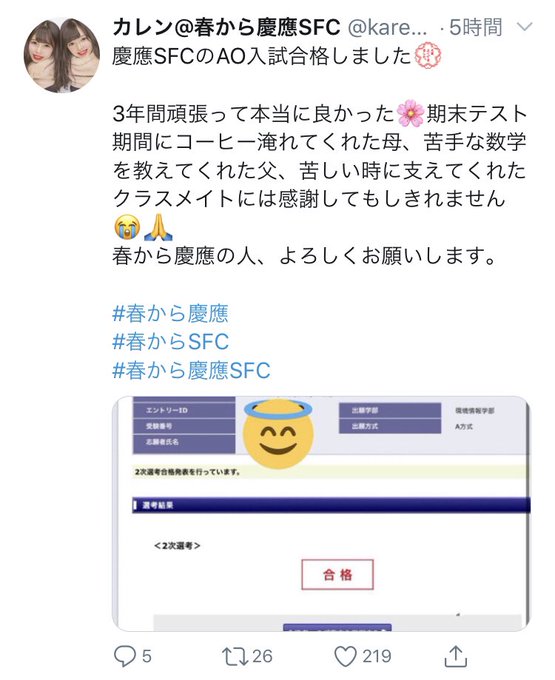Open hashtag #春からSFC
The height and width of the screenshot is (680, 555).
pyautogui.click(x=170, y=342)
